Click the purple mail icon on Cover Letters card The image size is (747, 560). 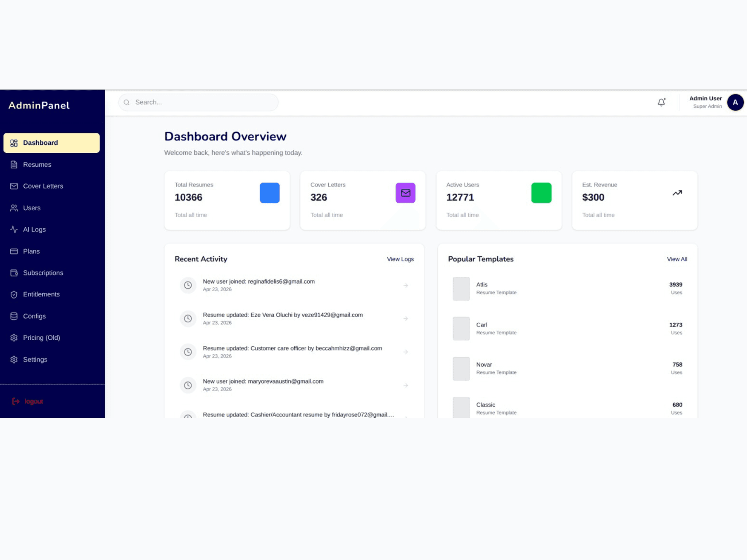[x=405, y=193]
